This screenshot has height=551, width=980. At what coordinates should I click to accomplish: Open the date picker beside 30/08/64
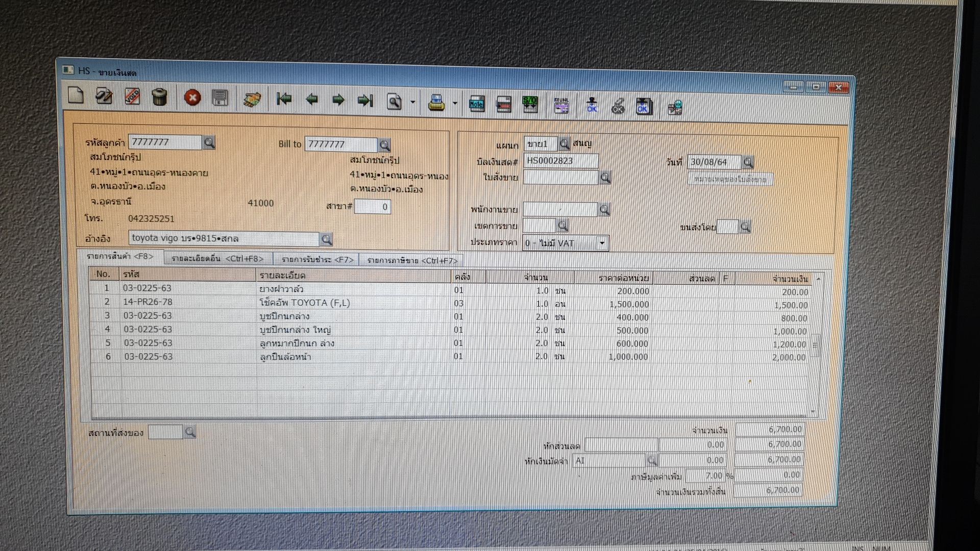(748, 163)
